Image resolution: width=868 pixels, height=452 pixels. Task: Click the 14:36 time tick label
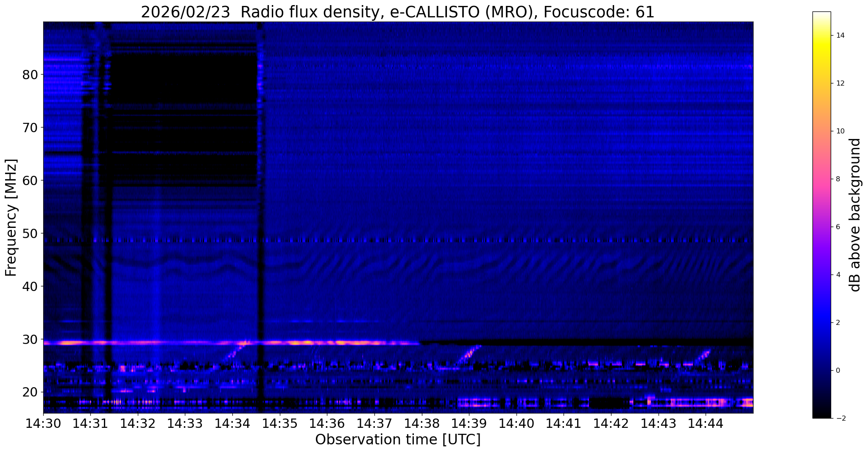click(x=327, y=423)
